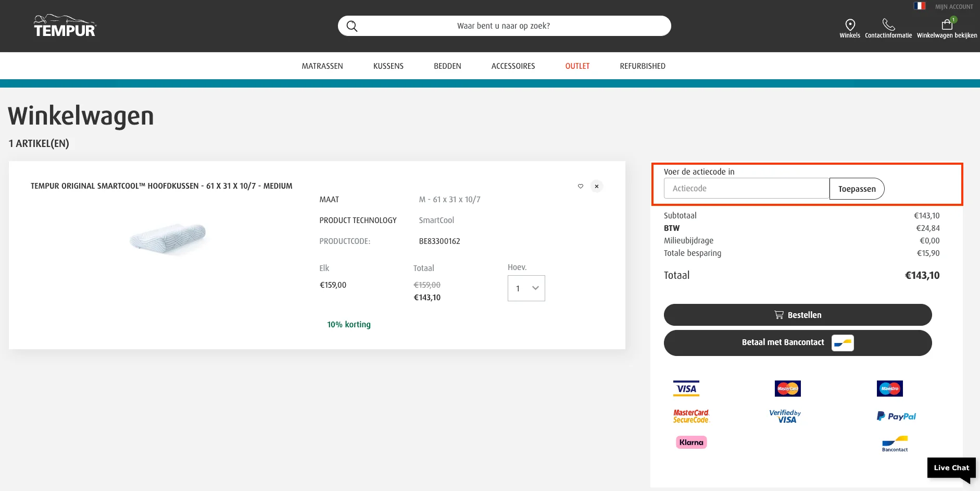Open the Winkels store locator icon

850,25
